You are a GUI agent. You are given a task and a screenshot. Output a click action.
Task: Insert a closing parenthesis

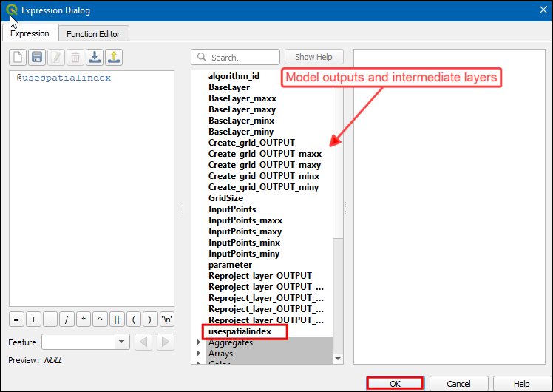click(150, 320)
